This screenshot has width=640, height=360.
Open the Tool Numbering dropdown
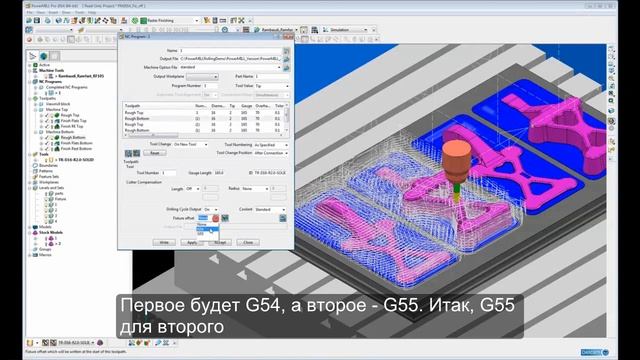pyautogui.click(x=271, y=145)
